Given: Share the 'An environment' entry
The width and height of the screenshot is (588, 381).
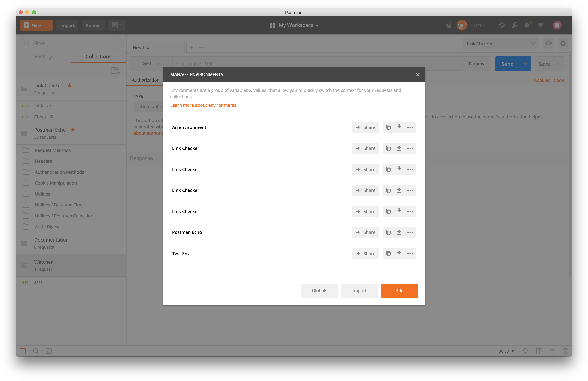Looking at the screenshot, I should tap(365, 127).
